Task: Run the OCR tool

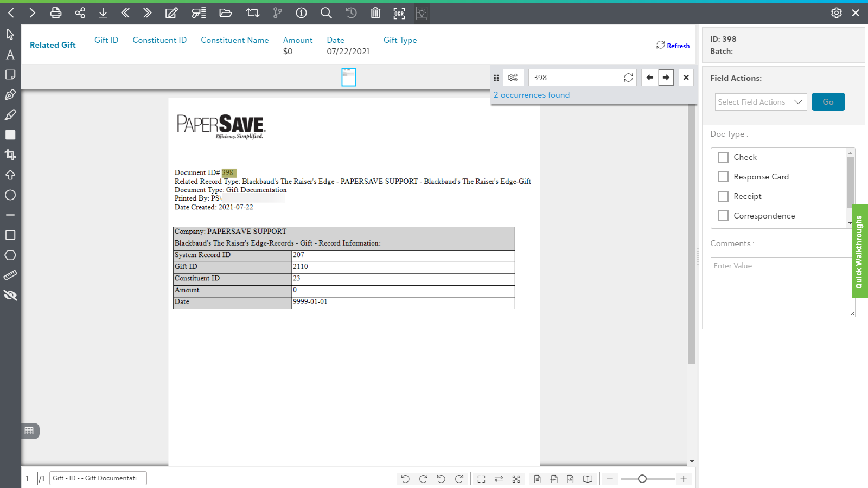Action: [x=399, y=13]
